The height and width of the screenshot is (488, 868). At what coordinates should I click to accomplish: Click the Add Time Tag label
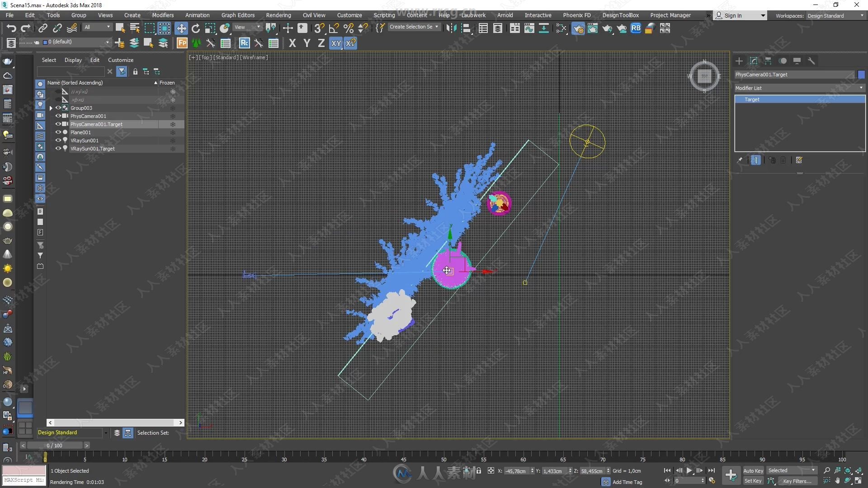tap(627, 482)
